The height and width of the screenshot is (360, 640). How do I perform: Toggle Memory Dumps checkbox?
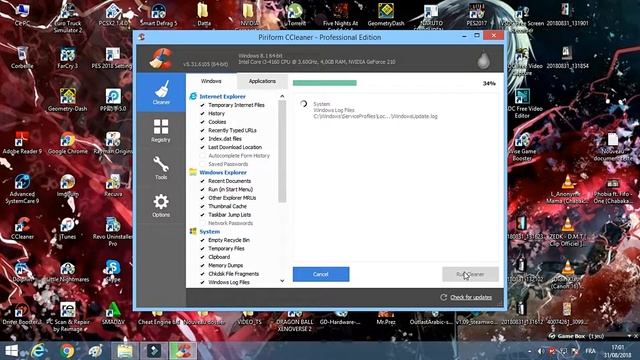[202, 265]
